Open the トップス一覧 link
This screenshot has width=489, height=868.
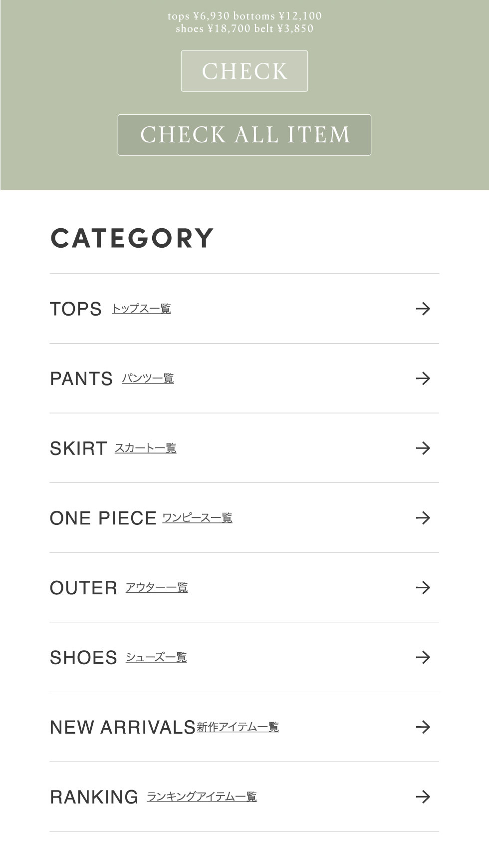(141, 309)
